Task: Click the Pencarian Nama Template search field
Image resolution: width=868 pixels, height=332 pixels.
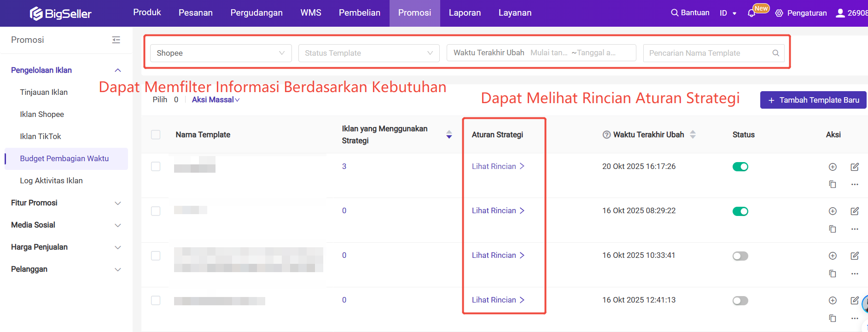Action: (707, 53)
